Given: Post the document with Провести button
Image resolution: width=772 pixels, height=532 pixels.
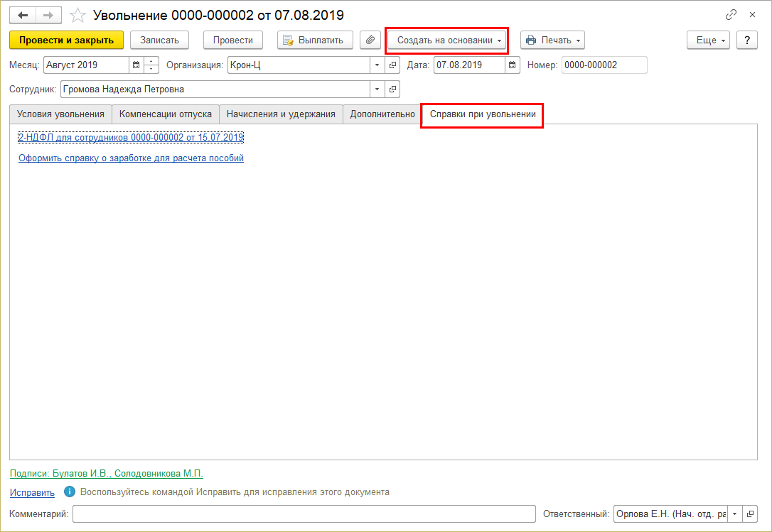Looking at the screenshot, I should point(233,40).
